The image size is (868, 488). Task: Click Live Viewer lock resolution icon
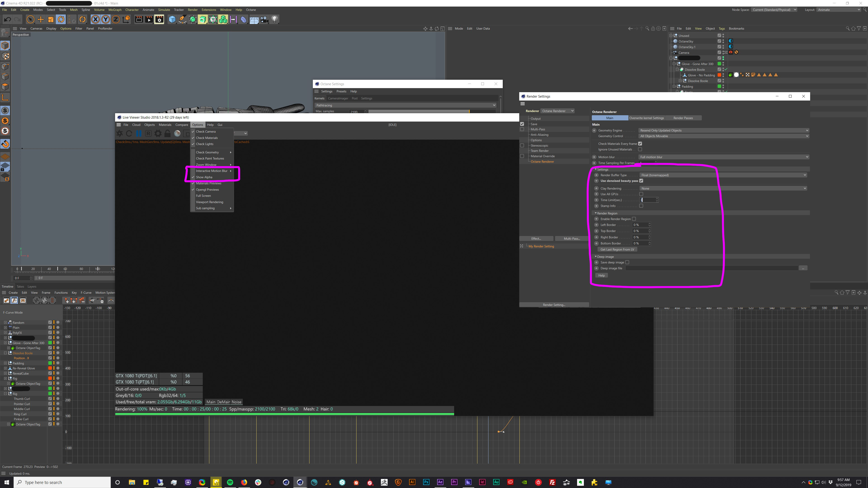(167, 133)
